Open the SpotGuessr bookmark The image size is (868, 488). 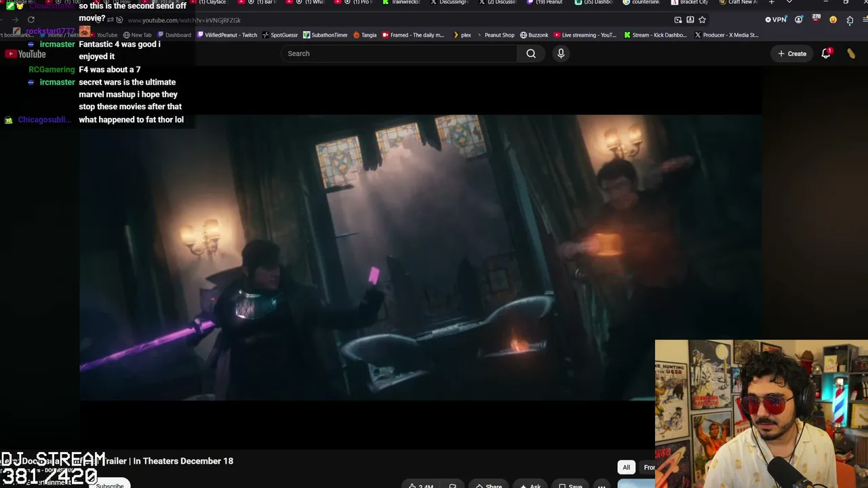[280, 35]
